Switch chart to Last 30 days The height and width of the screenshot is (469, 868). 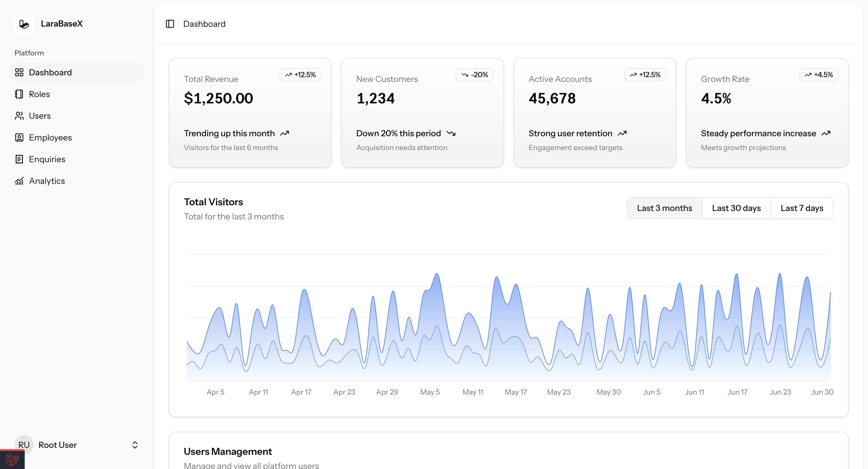click(x=736, y=208)
